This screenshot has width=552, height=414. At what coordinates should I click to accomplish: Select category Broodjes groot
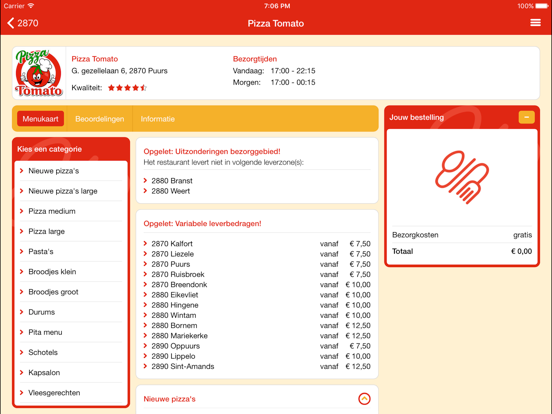(71, 292)
